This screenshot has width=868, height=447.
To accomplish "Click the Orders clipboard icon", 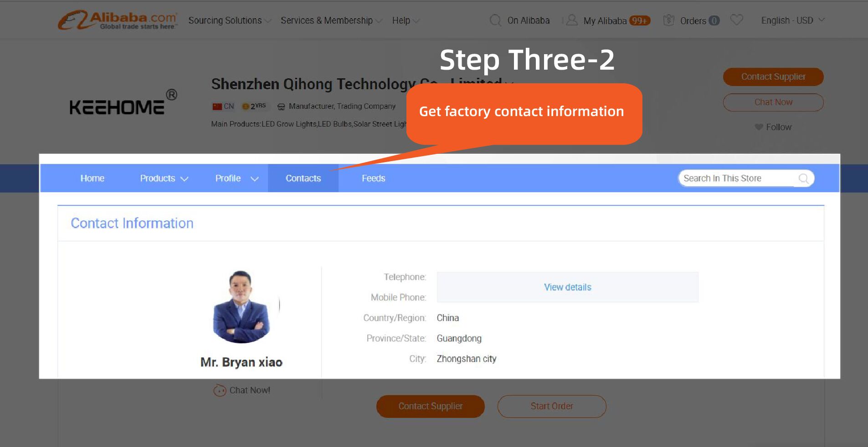I will [x=668, y=20].
